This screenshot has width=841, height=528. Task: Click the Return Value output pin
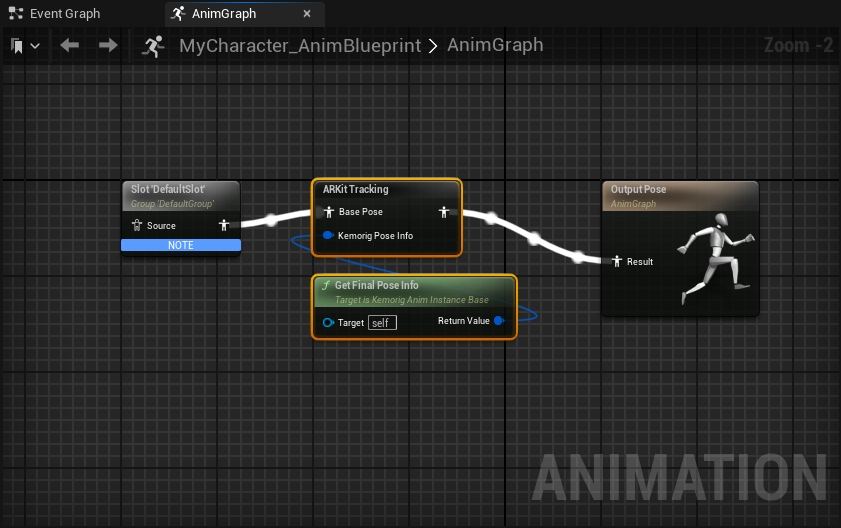click(499, 321)
